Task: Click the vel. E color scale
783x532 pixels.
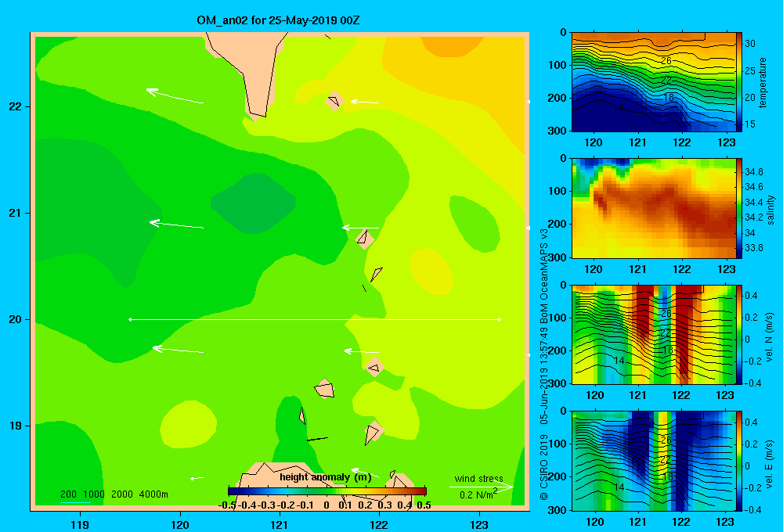Action: coord(739,461)
